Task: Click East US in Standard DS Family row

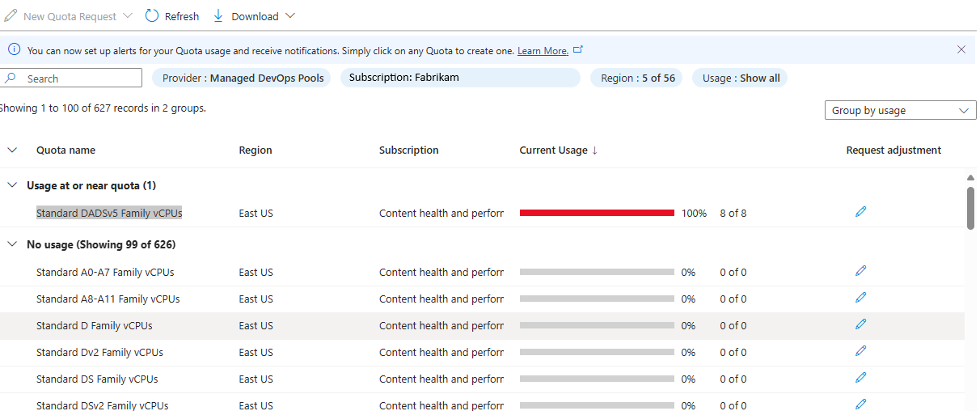Action: click(x=256, y=379)
